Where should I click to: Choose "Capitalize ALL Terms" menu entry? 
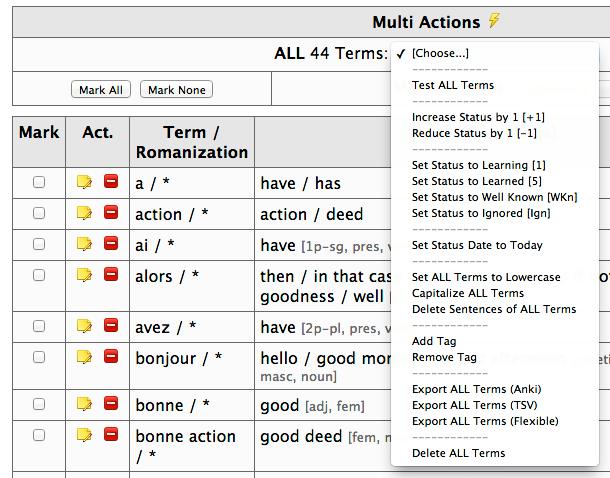467,293
